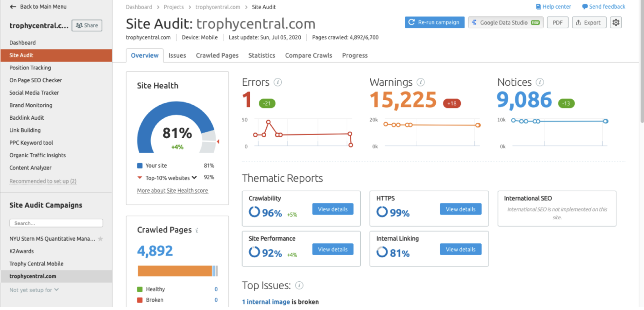
Task: Click the Top Issues info icon
Action: point(299,285)
